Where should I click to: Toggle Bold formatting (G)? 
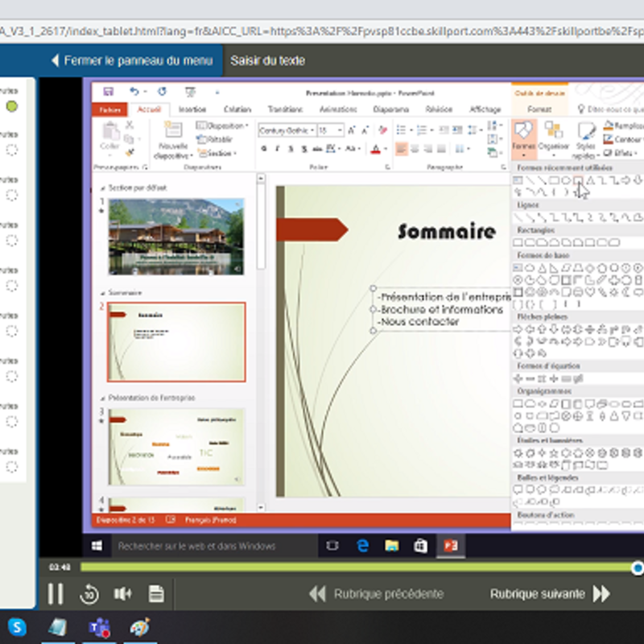[x=264, y=149]
